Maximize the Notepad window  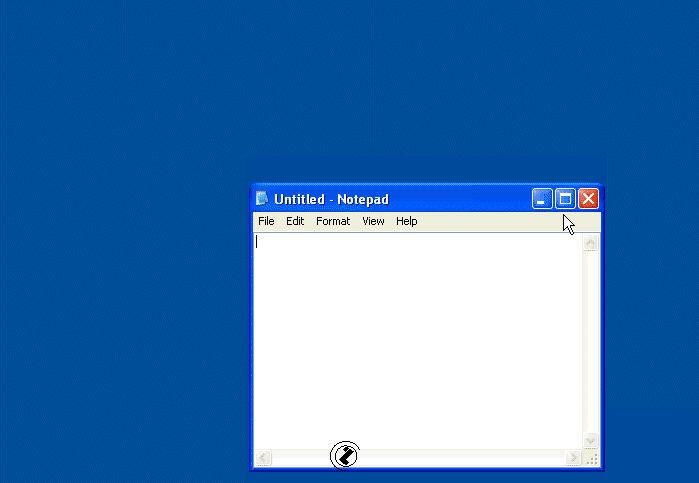[565, 198]
